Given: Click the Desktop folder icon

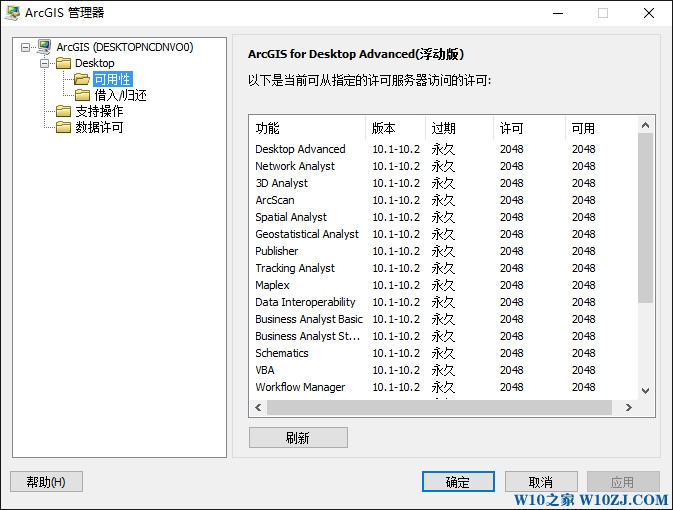Looking at the screenshot, I should pyautogui.click(x=63, y=63).
